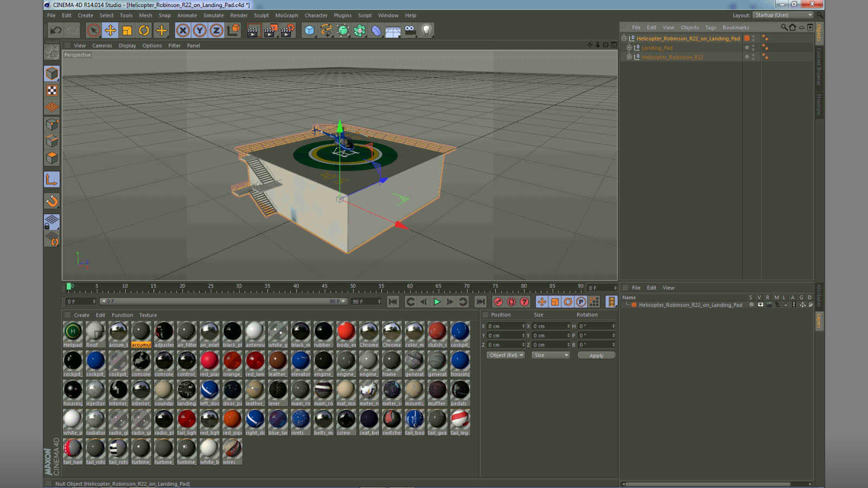Open the Content Browser side tab
The height and width of the screenshot is (488, 868).
pos(819,67)
